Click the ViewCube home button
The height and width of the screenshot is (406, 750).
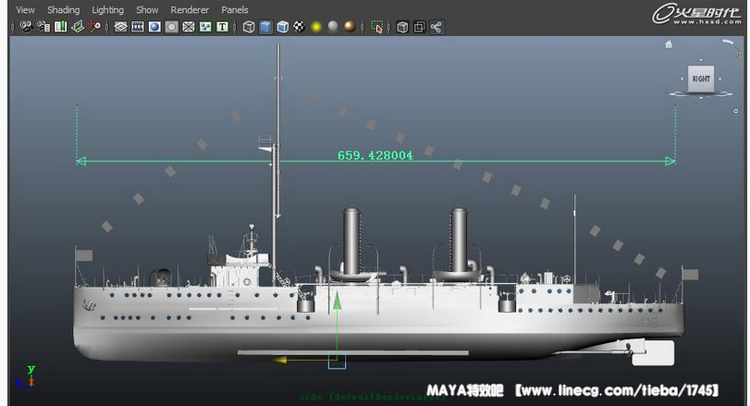[668, 44]
